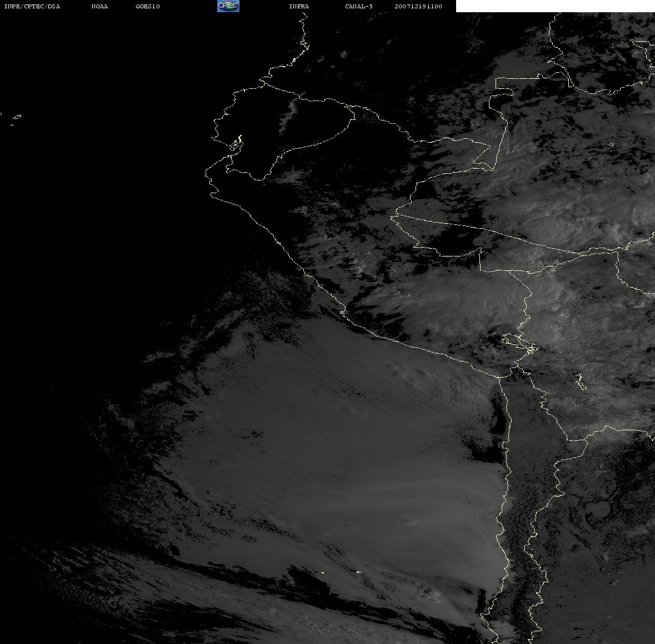
Task: Click the CANAL-5 channel label
Action: (x=358, y=6)
